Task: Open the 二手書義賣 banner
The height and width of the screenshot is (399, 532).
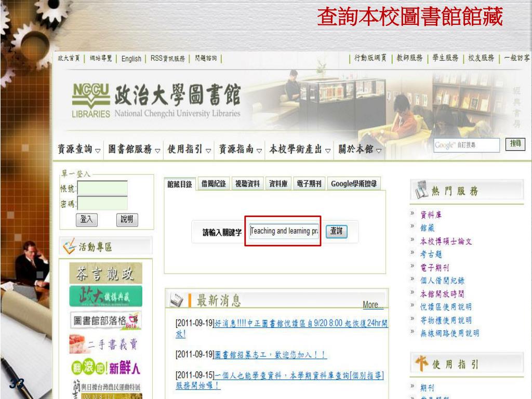Action: (x=103, y=344)
